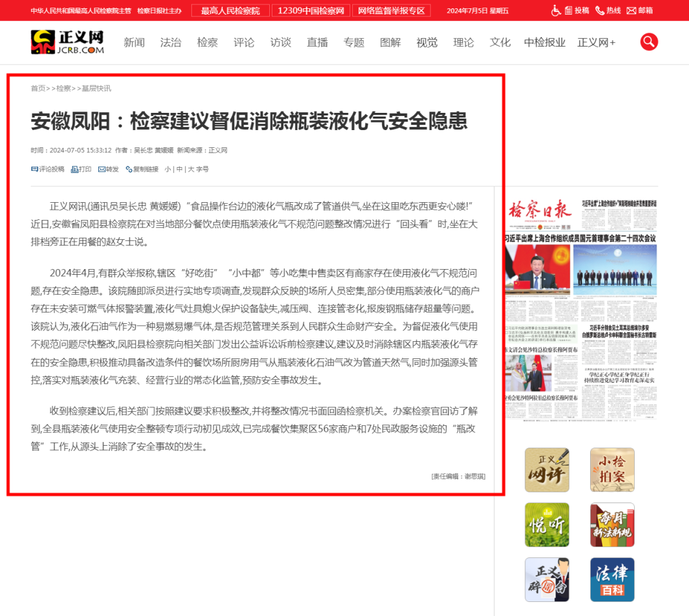This screenshot has width=689, height=616.
Task: Expand 正义网+ menu
Action: coord(596,43)
